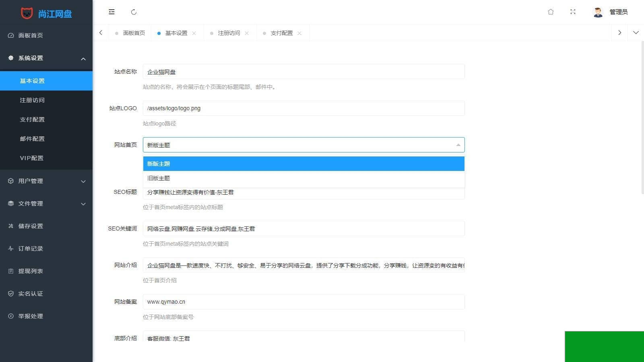Focus the 网站介绍 input field

(x=304, y=265)
